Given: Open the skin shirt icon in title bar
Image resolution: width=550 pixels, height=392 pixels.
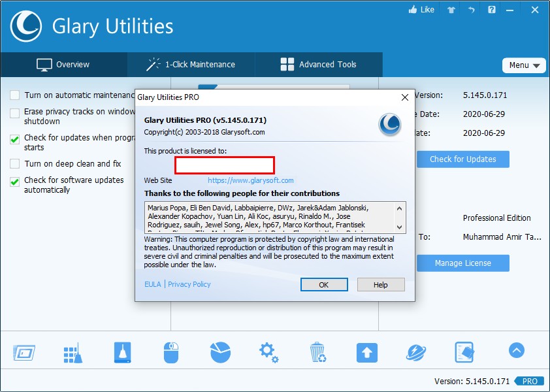Looking at the screenshot, I should pos(451,10).
